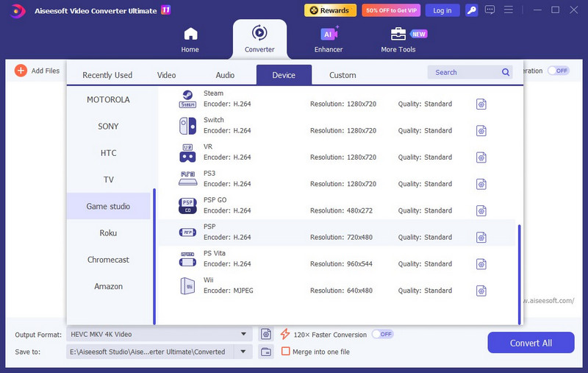Select the PSP GO device icon
The width and height of the screenshot is (588, 373).
187,206
